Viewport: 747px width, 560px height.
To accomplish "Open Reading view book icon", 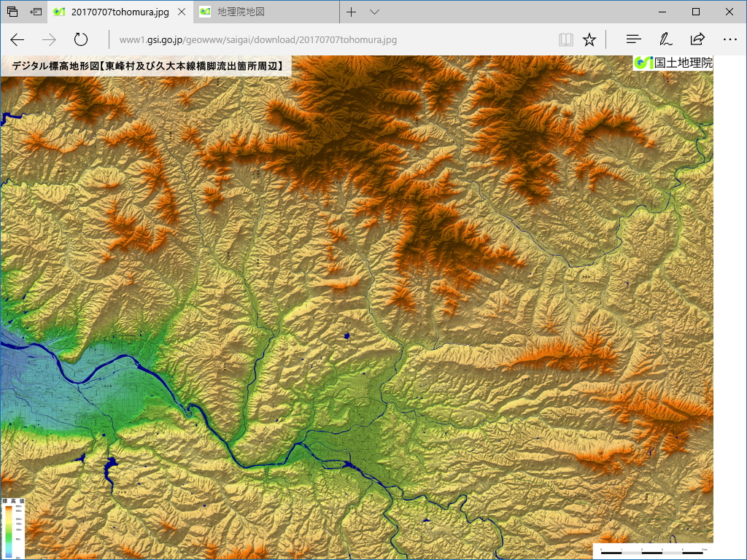I will [x=566, y=39].
